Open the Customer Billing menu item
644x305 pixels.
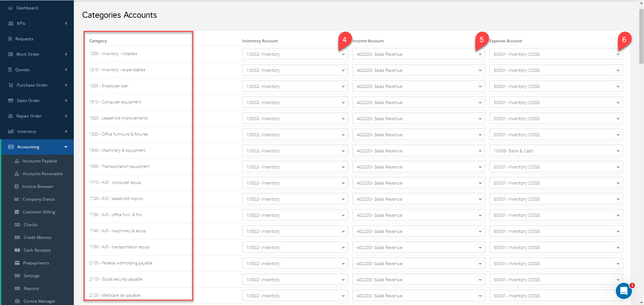(x=39, y=212)
